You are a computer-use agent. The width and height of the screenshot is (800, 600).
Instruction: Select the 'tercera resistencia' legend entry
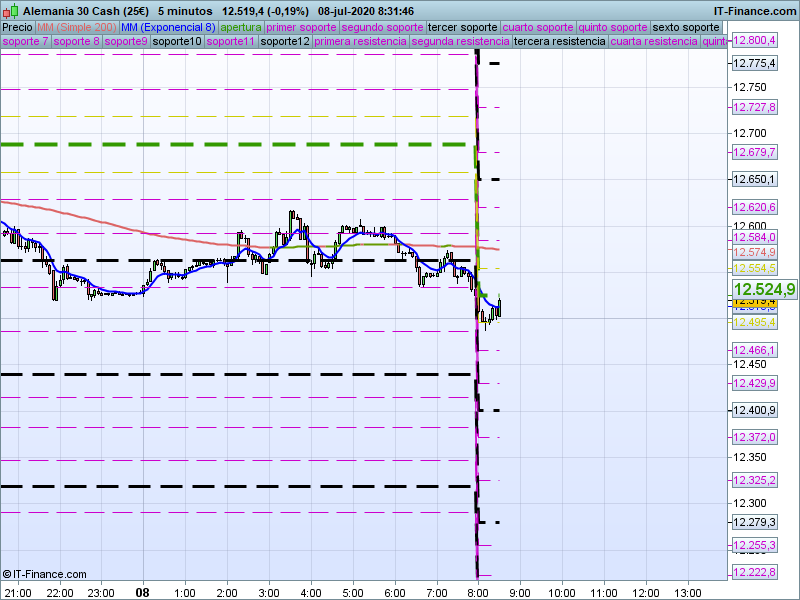pyautogui.click(x=559, y=42)
